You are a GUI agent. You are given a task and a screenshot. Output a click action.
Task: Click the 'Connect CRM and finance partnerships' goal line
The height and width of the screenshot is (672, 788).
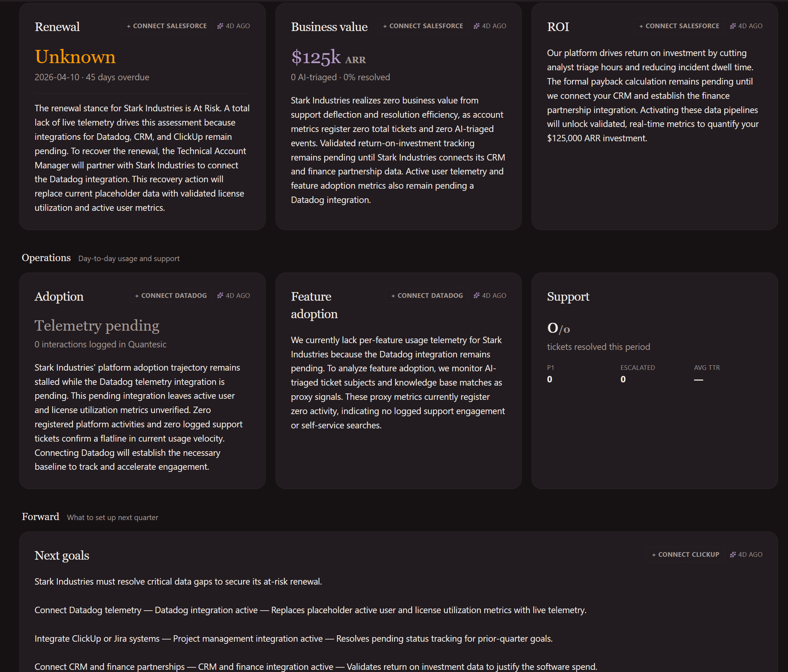[316, 667]
